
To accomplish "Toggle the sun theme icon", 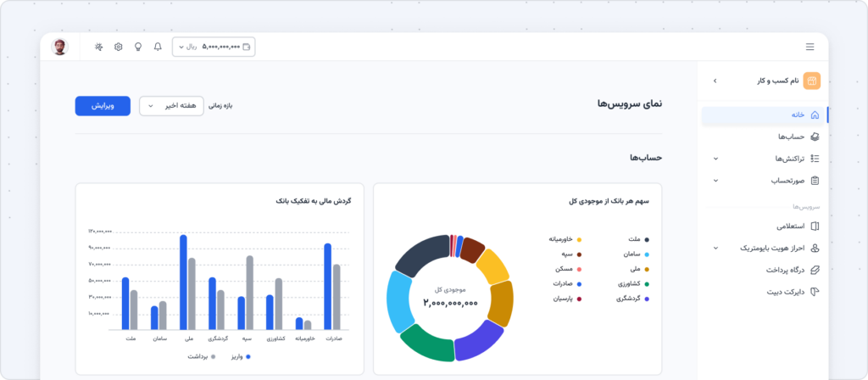I will (98, 47).
